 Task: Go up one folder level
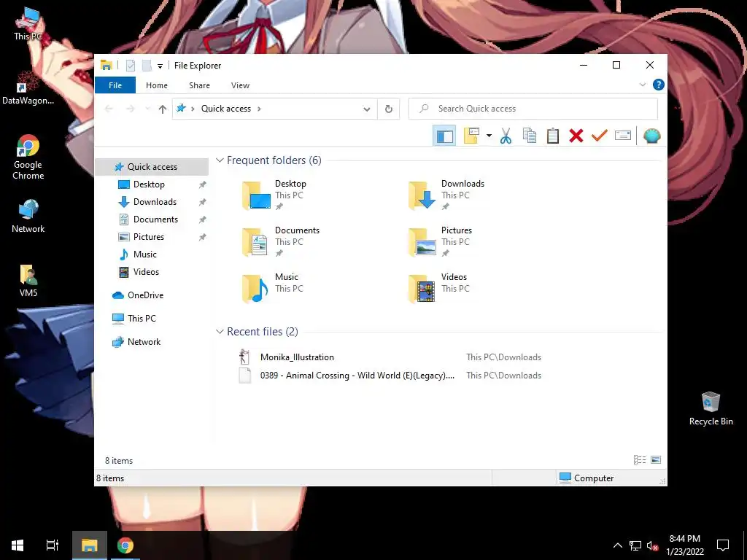[x=163, y=109]
